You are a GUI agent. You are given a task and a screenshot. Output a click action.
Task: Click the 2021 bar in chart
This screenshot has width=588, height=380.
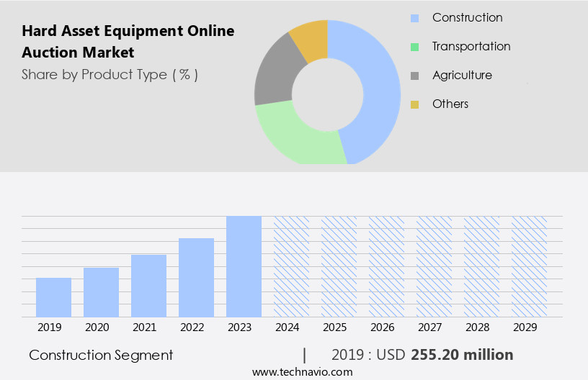148,286
